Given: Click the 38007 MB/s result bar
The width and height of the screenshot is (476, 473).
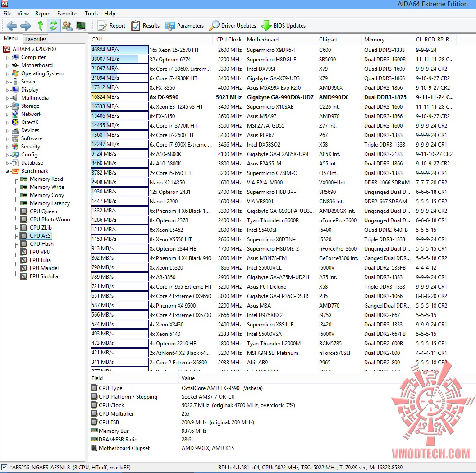Looking at the screenshot, I should [119, 59].
